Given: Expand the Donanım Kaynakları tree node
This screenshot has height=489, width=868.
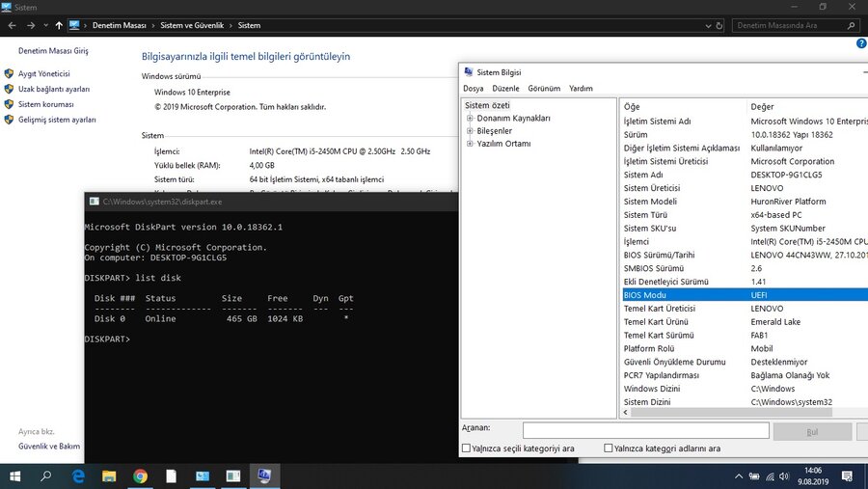Looking at the screenshot, I should point(470,119).
